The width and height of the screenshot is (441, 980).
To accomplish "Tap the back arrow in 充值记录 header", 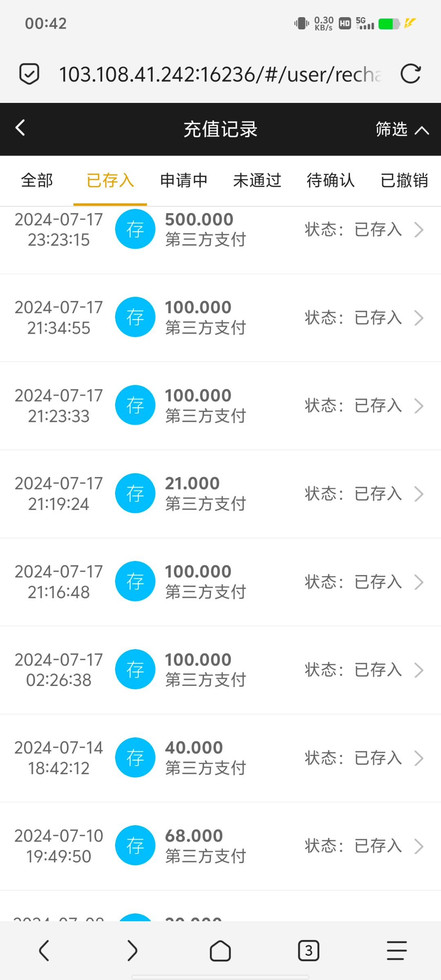I will [20, 128].
